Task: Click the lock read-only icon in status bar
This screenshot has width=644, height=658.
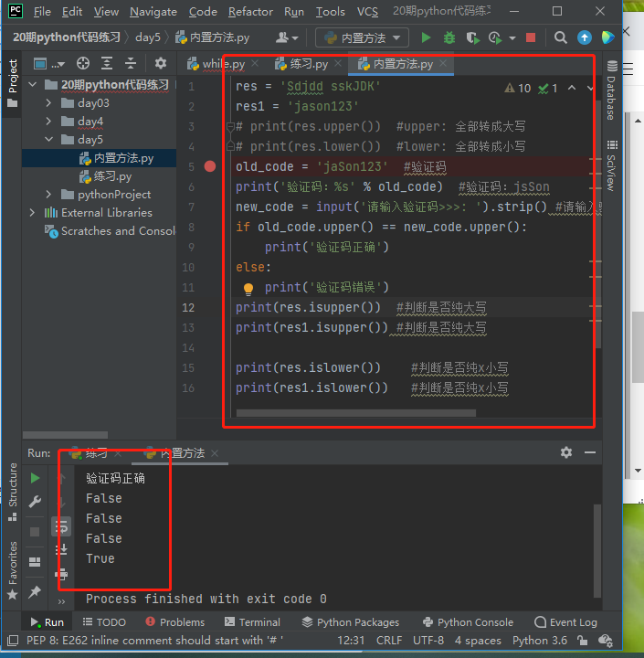Action: click(582, 641)
